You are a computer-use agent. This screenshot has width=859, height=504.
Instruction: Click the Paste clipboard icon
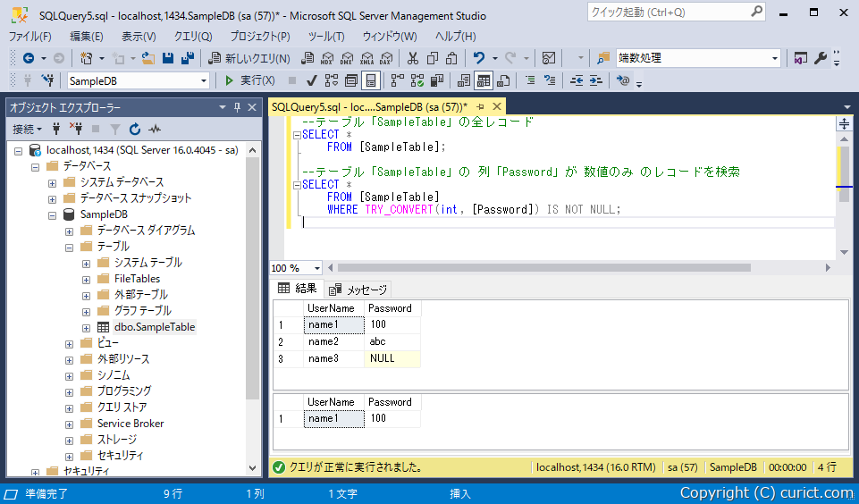coord(451,58)
